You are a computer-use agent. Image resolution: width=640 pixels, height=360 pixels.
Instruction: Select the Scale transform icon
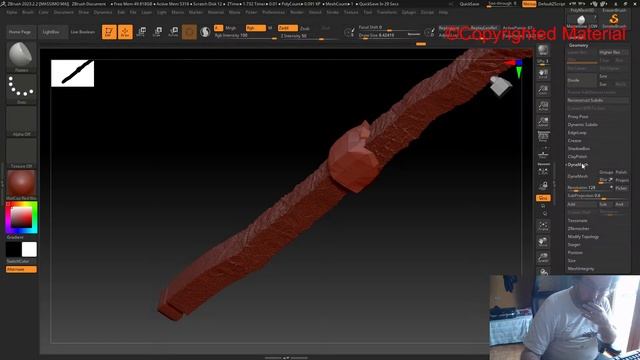157,32
